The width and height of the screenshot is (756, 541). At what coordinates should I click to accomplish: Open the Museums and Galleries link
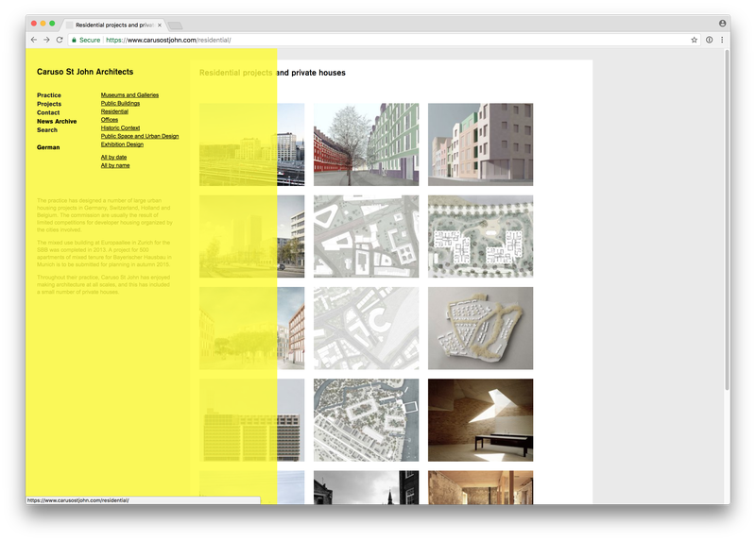pos(129,95)
